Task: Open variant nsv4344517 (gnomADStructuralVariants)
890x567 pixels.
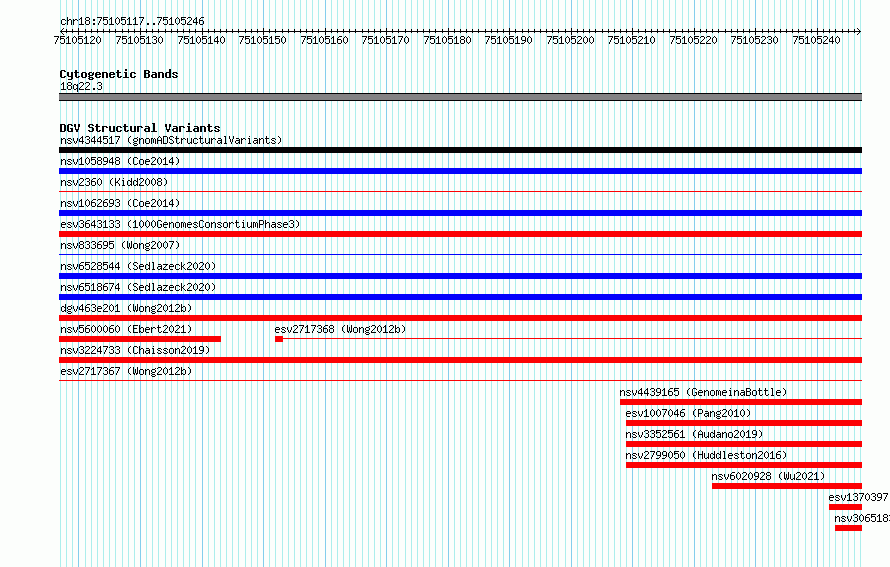Action: 171,140
